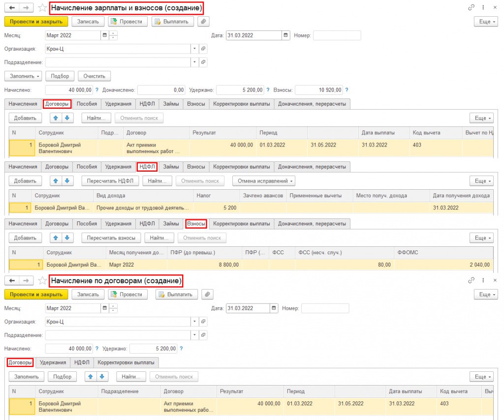Open the Месяц calendar picker in "Начисление по договорам"
Viewport: 504px width, 420px height.
point(104,308)
